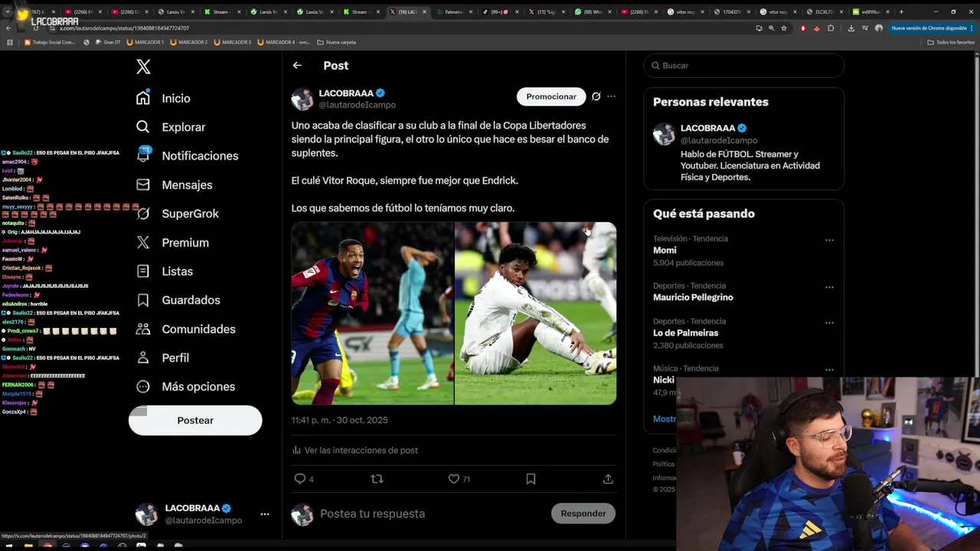This screenshot has height=551, width=980.
Task: Bookmark this page with the star icon
Action: 784,28
